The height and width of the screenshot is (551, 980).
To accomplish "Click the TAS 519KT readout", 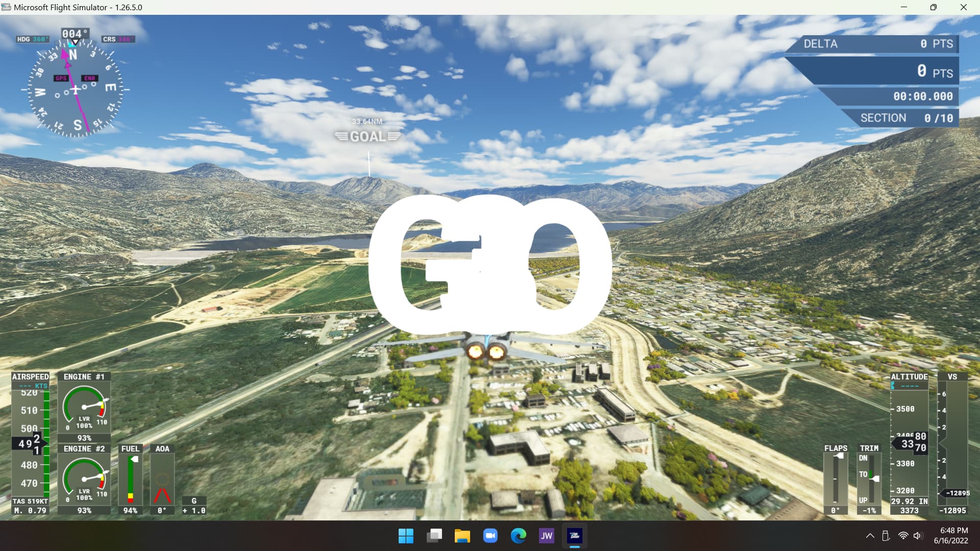I will pos(30,501).
